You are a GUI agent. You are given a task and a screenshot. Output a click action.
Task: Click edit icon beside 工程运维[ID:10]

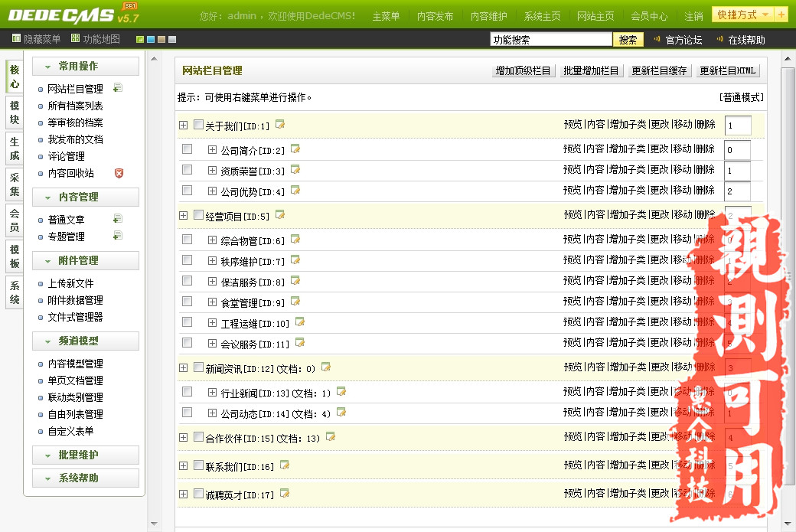pyautogui.click(x=300, y=321)
